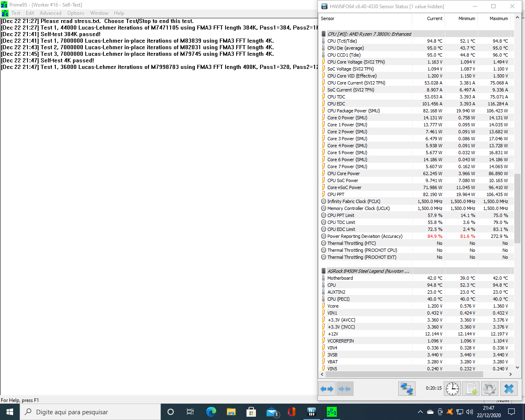
Task: Select the CPU Die (average) sensor row
Action: (x=415, y=48)
